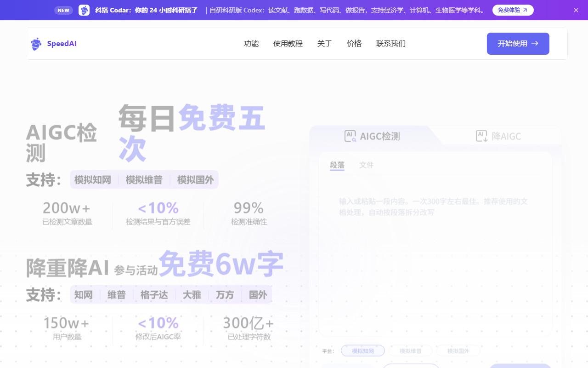Click the NEW badge in banner
Viewport: 588px width, 368px height.
pyautogui.click(x=63, y=10)
